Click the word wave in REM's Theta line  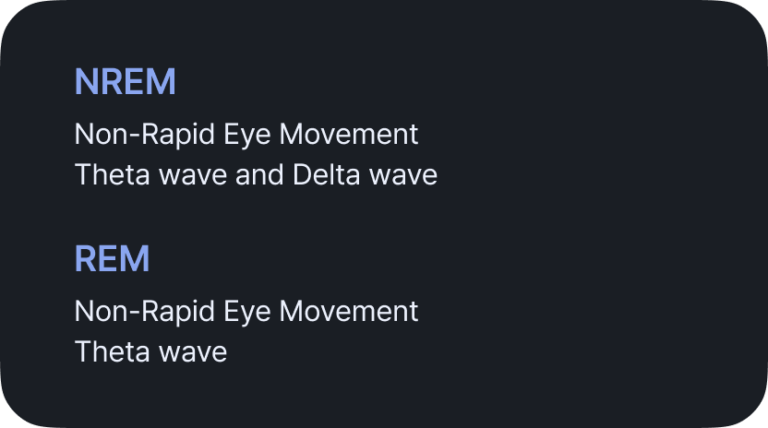pos(193,354)
